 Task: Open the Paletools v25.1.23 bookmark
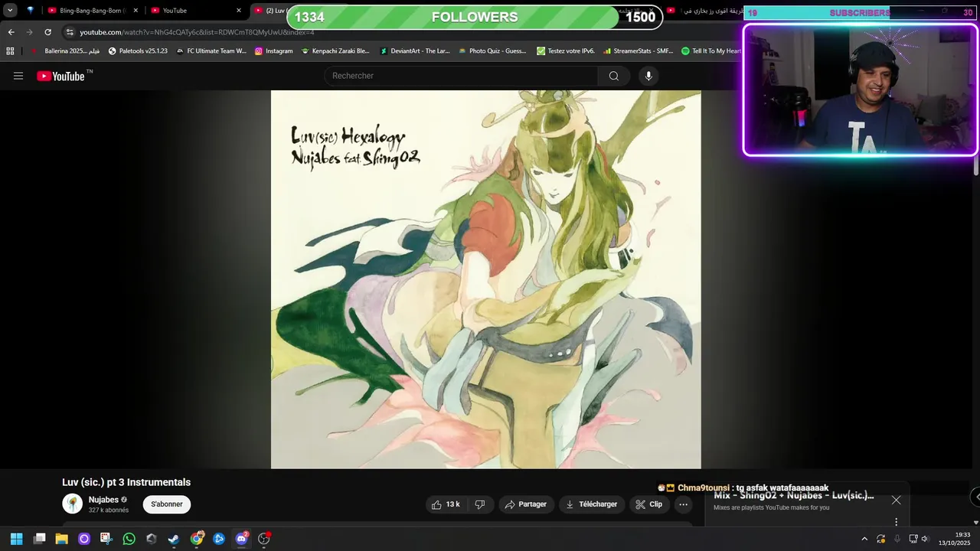tap(138, 51)
